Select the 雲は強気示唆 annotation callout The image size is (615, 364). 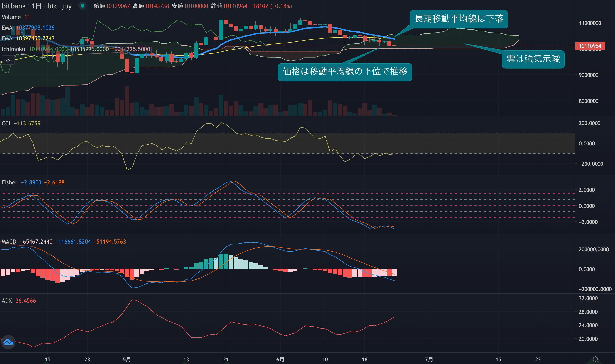click(533, 59)
